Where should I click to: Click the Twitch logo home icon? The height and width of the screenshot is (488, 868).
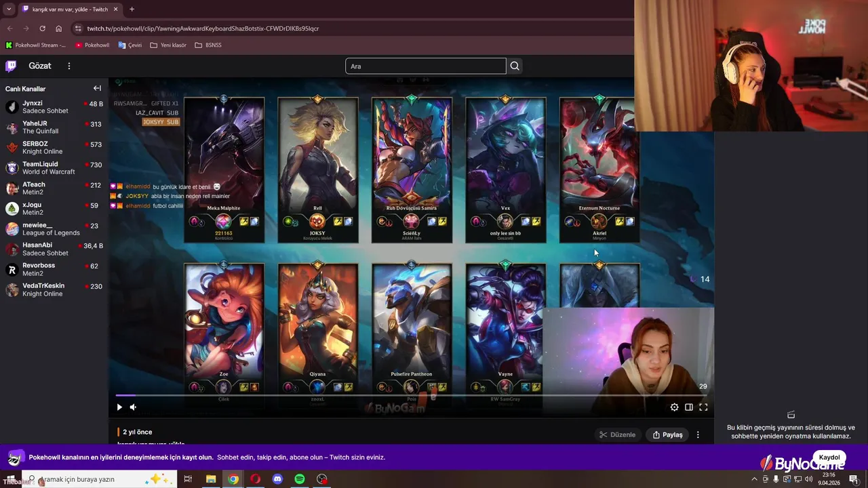click(x=11, y=66)
